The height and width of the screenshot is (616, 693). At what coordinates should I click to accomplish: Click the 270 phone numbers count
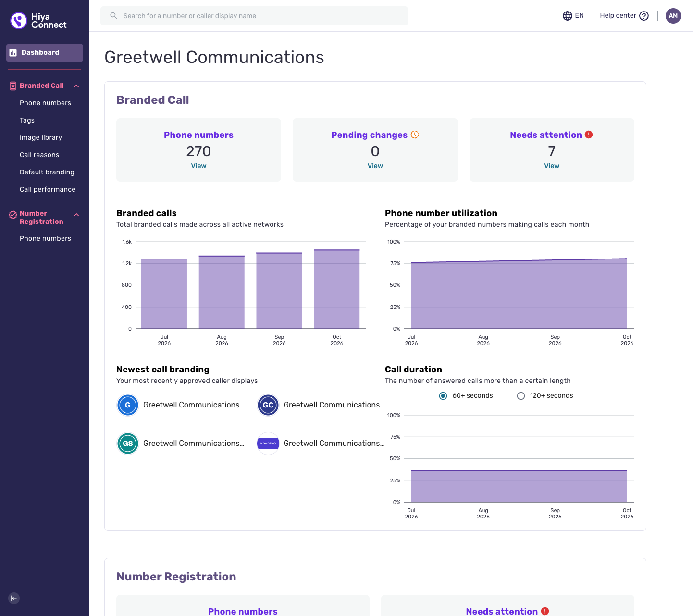[198, 151]
